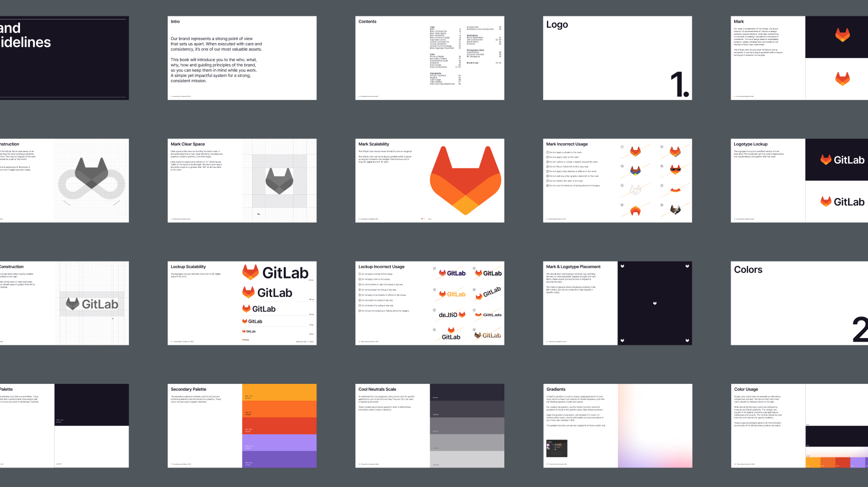Select the 'Lockup Incorrect Usage' title

[x=382, y=267]
